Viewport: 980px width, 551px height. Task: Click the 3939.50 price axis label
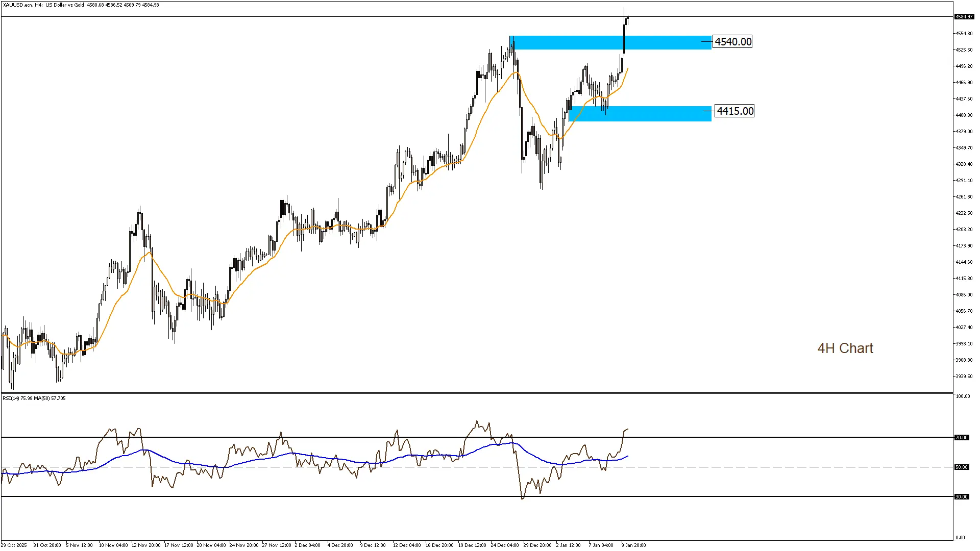click(x=964, y=377)
